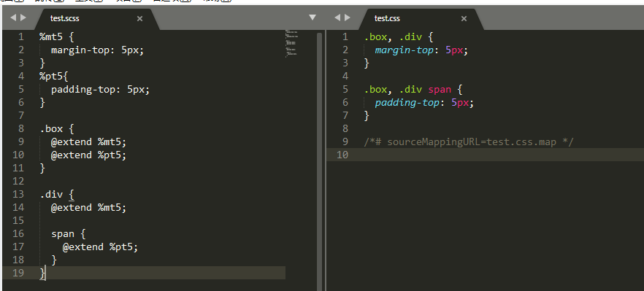Click line number 15 in the test.scss gutter

tap(18, 220)
